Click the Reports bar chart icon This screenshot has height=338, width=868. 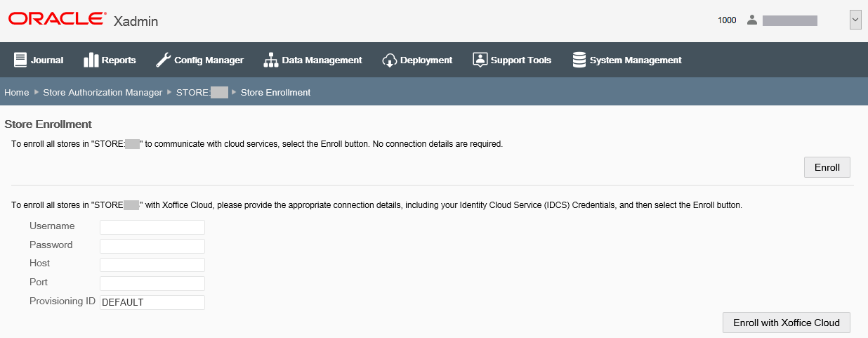pos(91,60)
